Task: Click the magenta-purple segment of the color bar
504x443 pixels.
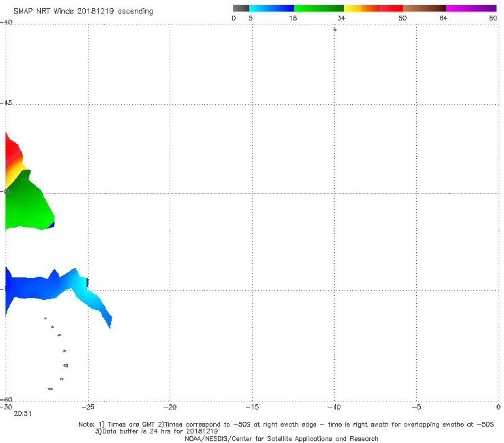Action: 471,8
